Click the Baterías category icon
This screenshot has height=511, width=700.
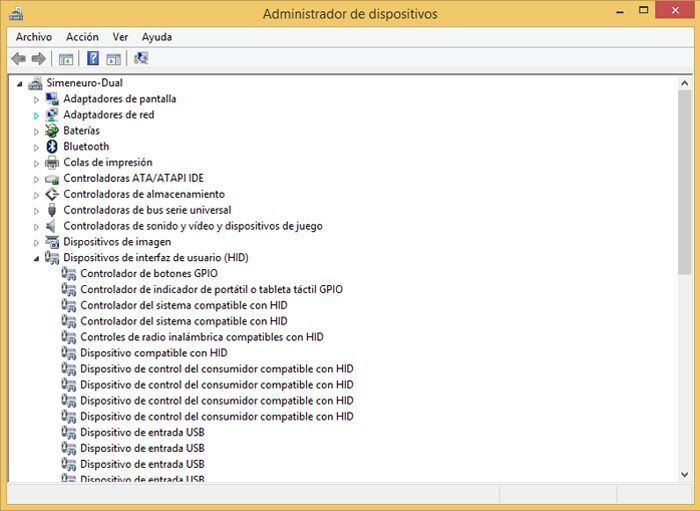pyautogui.click(x=52, y=131)
